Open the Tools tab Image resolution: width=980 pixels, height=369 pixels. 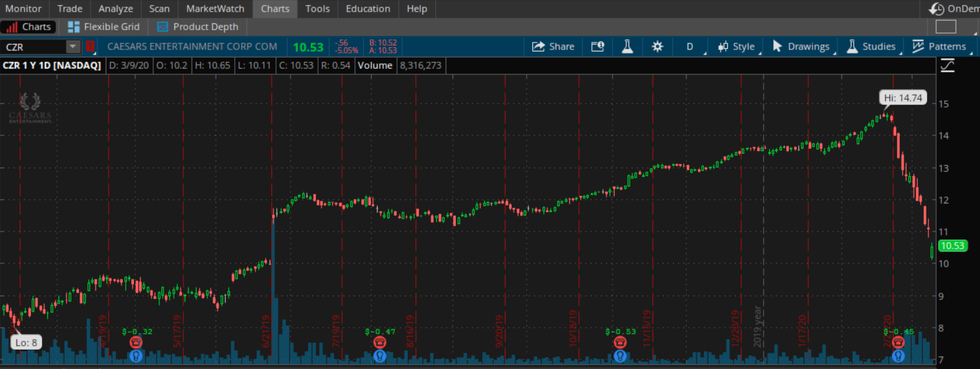(317, 9)
